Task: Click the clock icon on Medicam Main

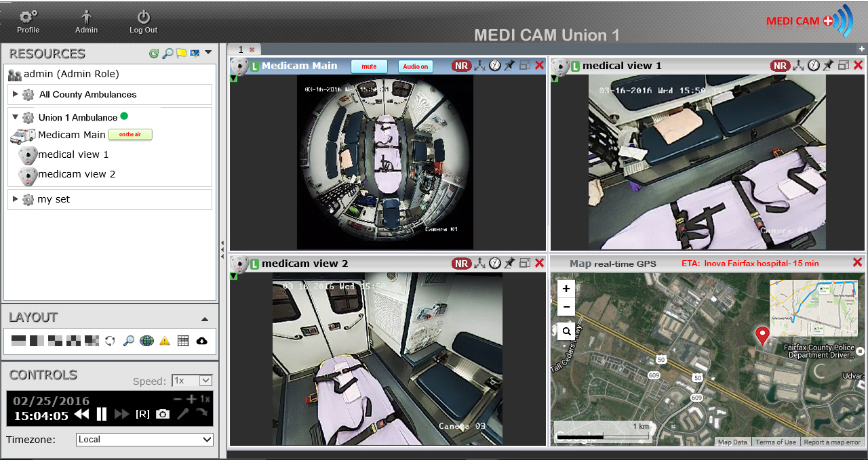Action: click(x=495, y=65)
